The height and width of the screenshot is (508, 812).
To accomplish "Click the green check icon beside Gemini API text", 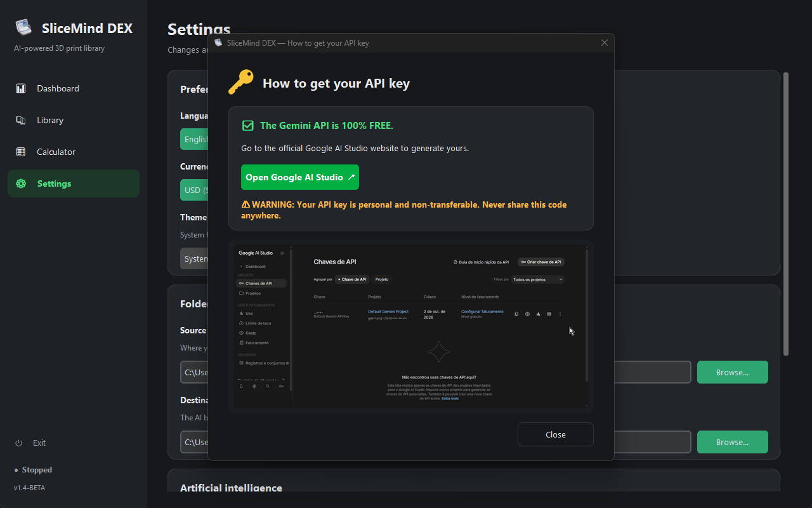I will 248,126.
